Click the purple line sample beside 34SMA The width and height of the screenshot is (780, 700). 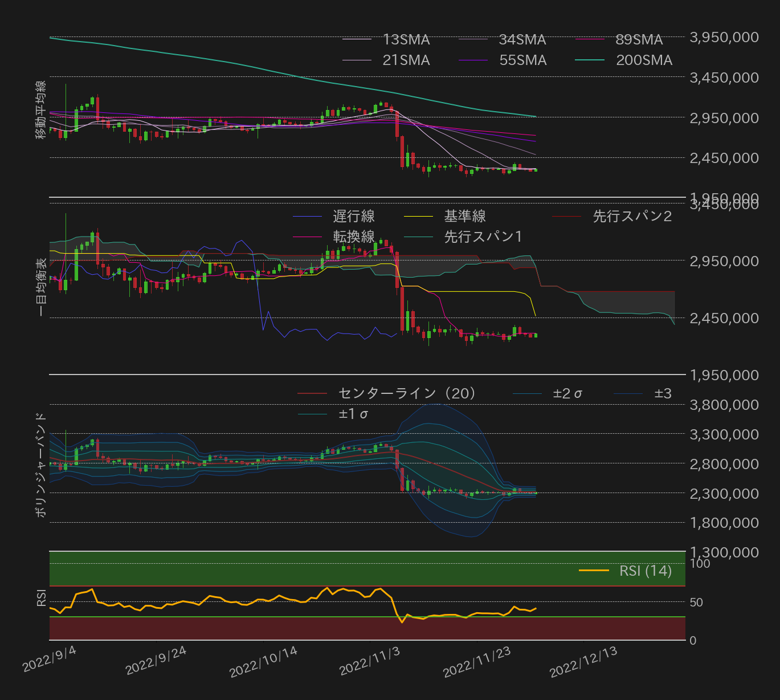473,39
